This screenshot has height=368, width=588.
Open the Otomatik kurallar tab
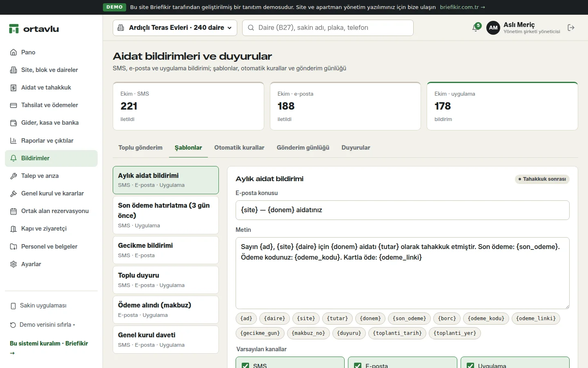pyautogui.click(x=239, y=148)
